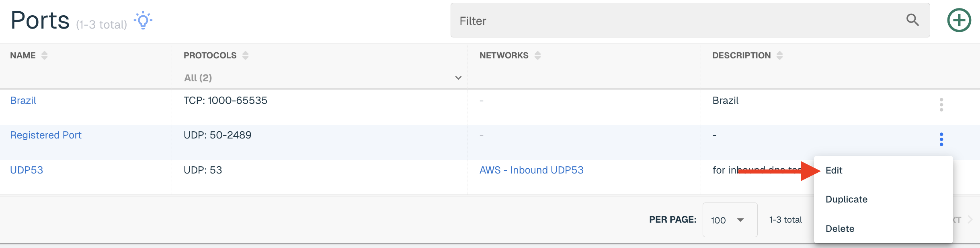Image resolution: width=980 pixels, height=248 pixels.
Task: Choose Edit from the context menu
Action: (834, 170)
